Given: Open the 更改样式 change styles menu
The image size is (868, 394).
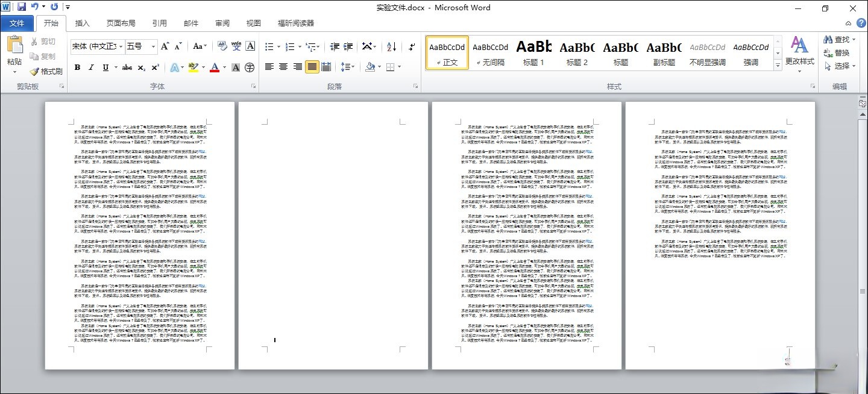Looking at the screenshot, I should pyautogui.click(x=799, y=55).
